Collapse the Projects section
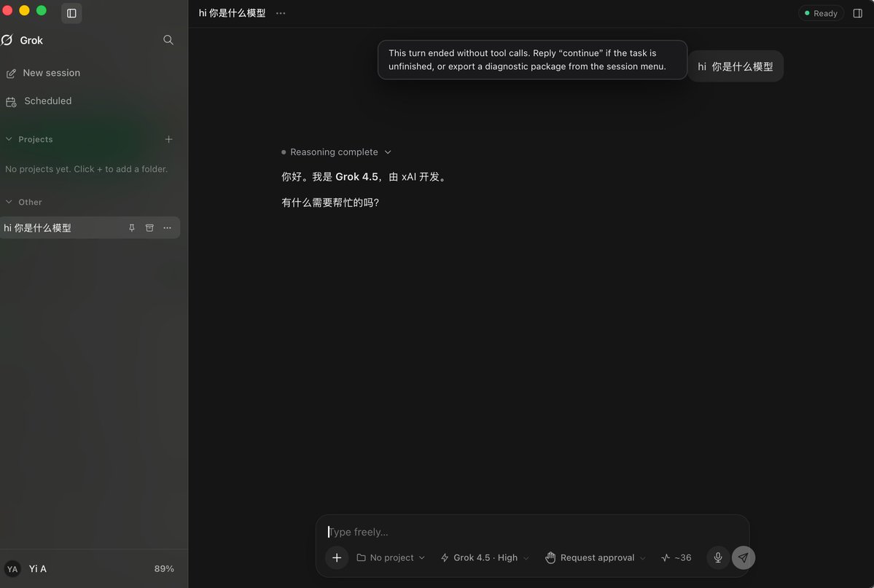Image resolution: width=874 pixels, height=588 pixels. coord(9,139)
